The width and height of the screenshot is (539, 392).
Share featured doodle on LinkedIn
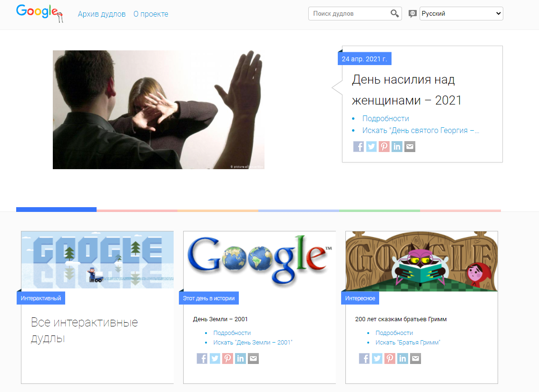[x=397, y=146]
